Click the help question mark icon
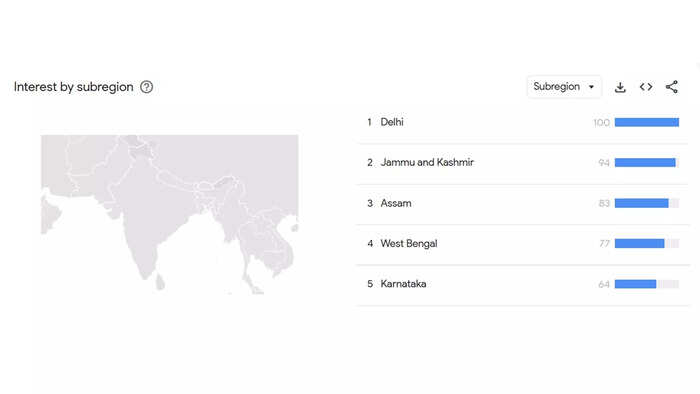 pos(146,87)
